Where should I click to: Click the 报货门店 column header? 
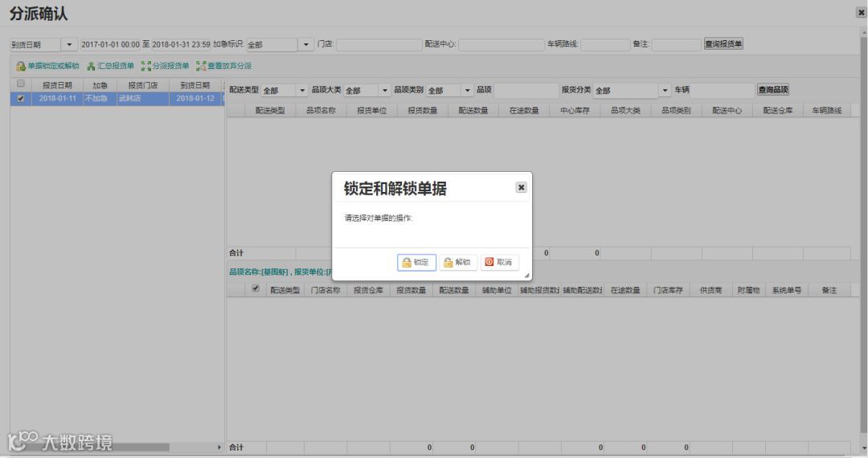coord(143,85)
